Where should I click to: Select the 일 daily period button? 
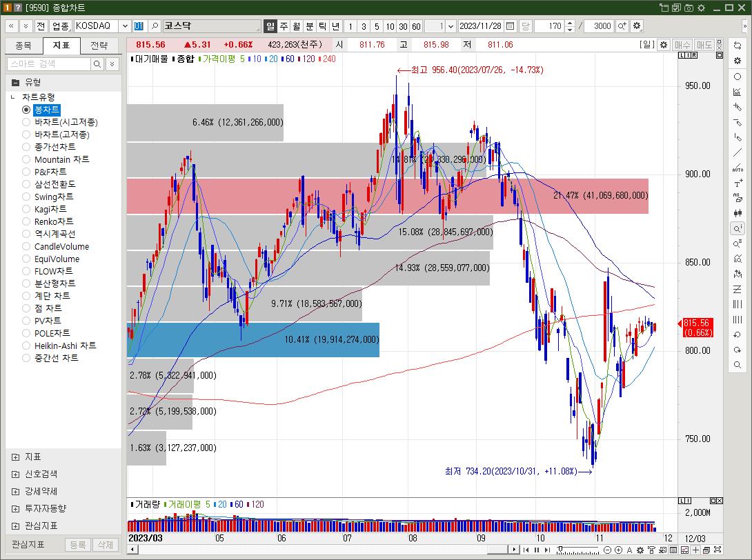point(270,26)
